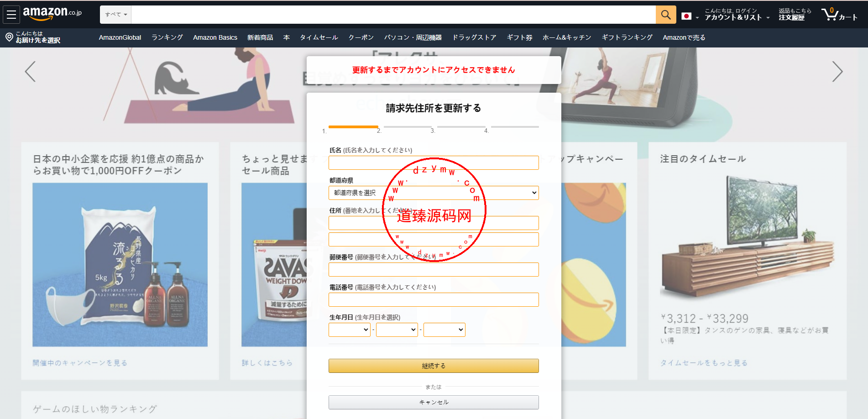Focus the first 住所 address field
The width and height of the screenshot is (868, 419).
click(x=434, y=223)
